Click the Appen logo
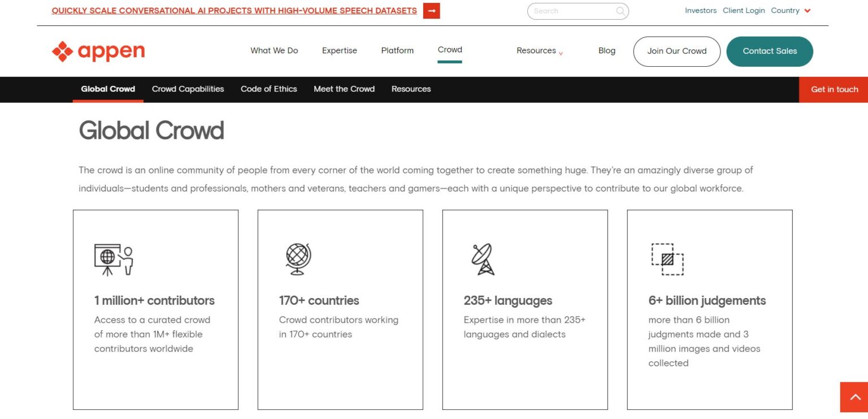 point(98,51)
